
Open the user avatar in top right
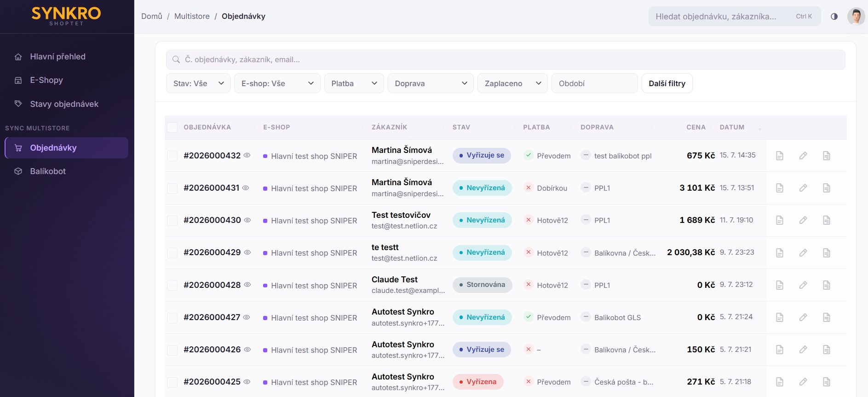point(856,17)
